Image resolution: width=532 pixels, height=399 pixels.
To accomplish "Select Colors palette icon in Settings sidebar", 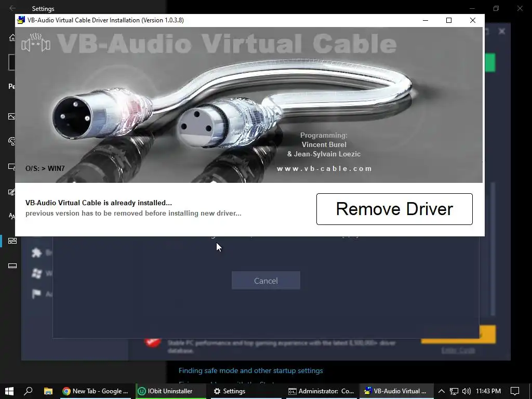I will [x=12, y=141].
